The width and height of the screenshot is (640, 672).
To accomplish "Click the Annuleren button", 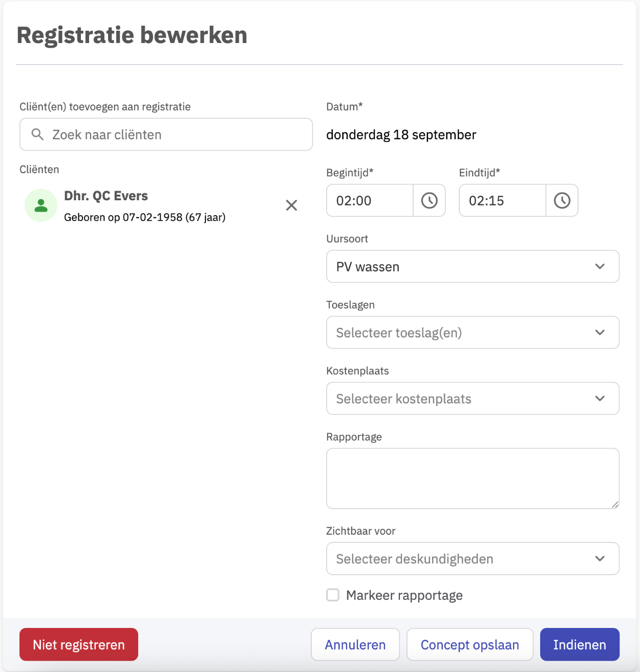I will click(355, 644).
